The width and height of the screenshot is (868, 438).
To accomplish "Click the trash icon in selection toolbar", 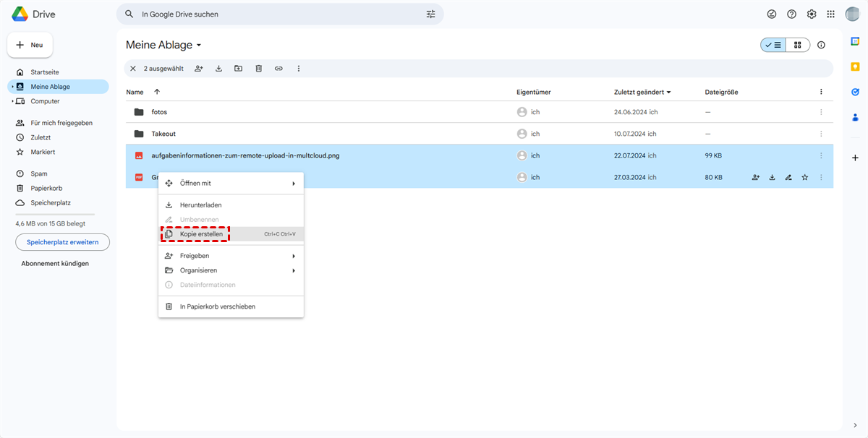I will click(258, 69).
